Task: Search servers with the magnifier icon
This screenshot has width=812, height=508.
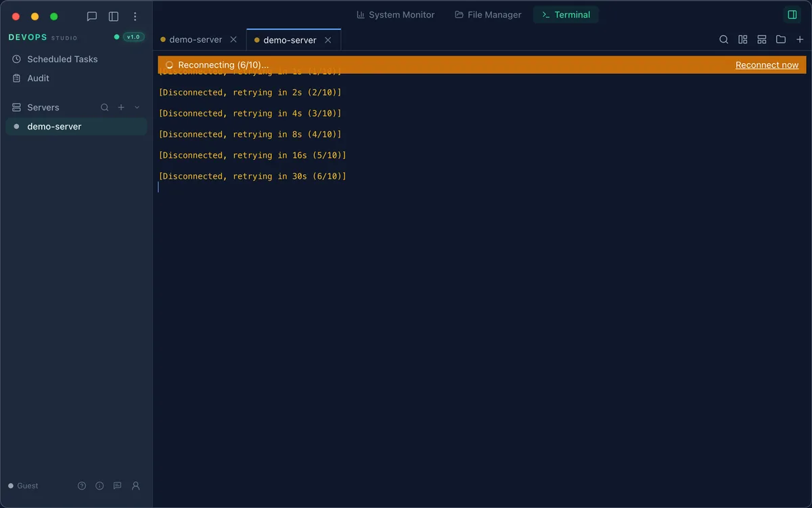Action: point(105,107)
